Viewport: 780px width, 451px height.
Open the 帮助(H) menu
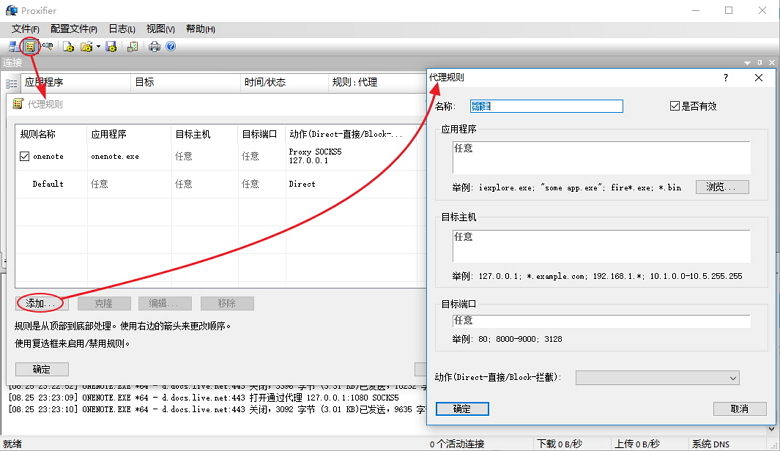(x=200, y=29)
